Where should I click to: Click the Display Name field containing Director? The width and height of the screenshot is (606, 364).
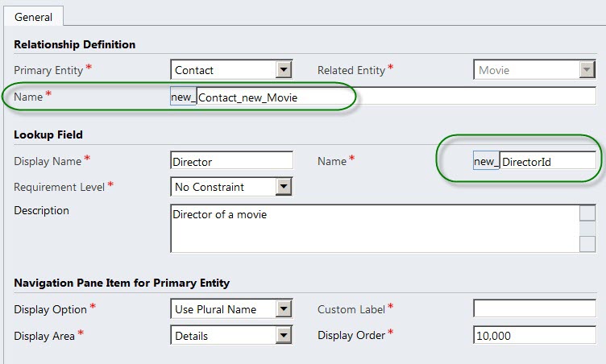pos(231,161)
